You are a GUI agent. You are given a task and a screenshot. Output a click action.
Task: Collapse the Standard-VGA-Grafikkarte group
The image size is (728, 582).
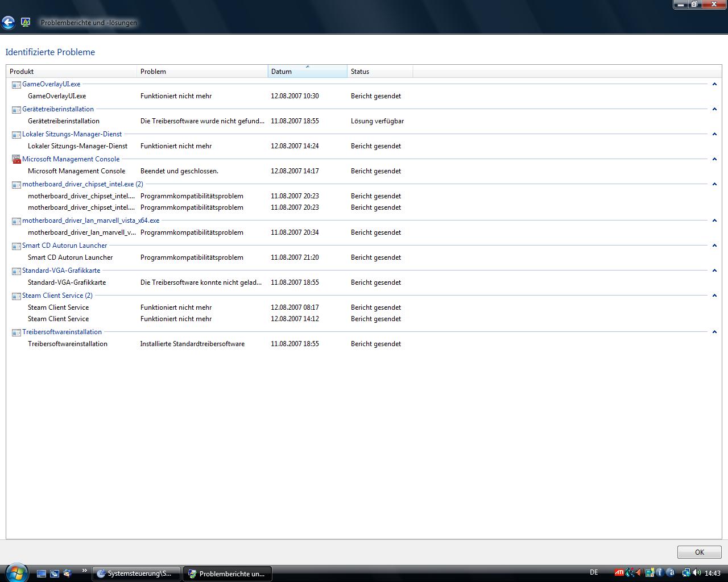pos(714,271)
